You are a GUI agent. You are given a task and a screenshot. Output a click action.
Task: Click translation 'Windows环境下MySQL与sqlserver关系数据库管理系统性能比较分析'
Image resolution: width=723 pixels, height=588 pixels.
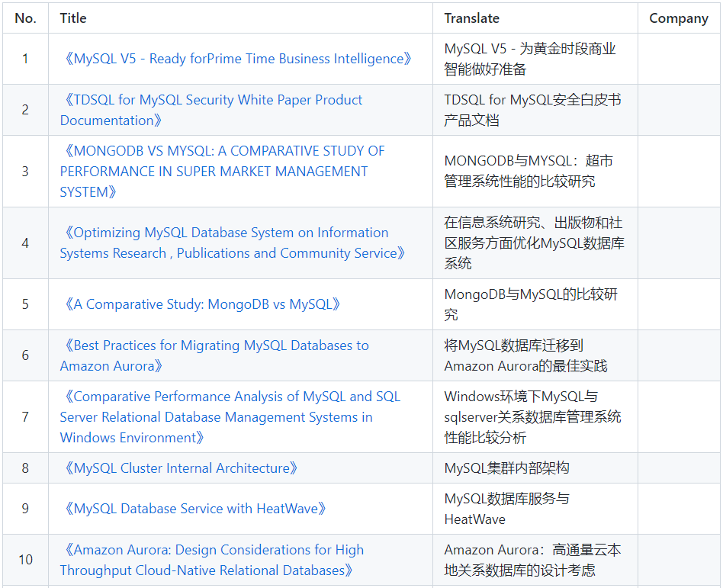[532, 417]
